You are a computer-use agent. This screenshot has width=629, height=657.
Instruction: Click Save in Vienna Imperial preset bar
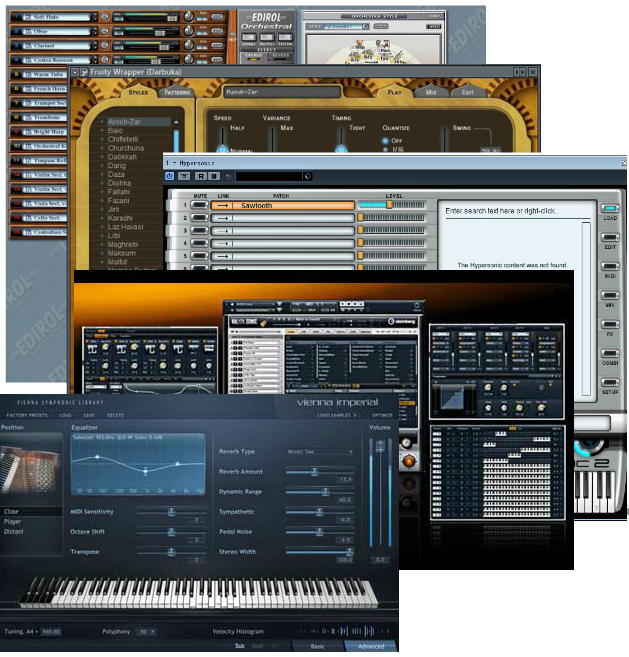pyautogui.click(x=89, y=415)
